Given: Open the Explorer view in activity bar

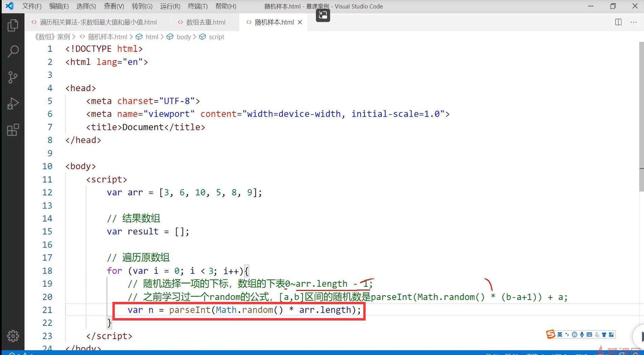Looking at the screenshot, I should point(13,25).
